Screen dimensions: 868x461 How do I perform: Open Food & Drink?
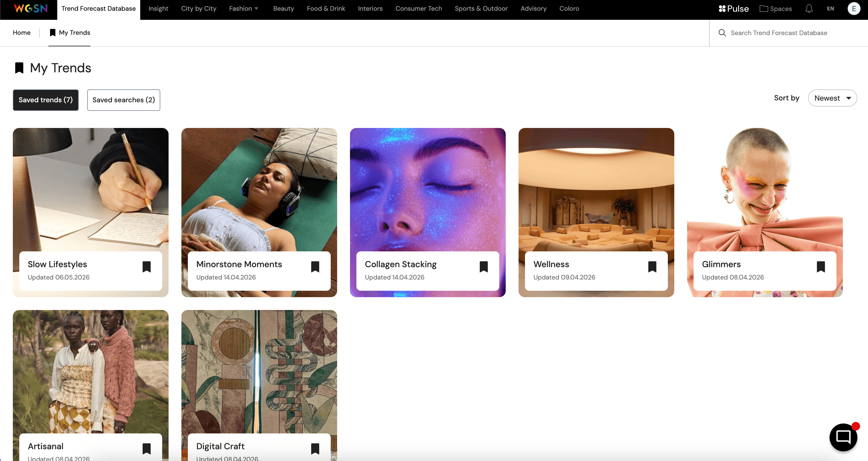[x=326, y=8]
